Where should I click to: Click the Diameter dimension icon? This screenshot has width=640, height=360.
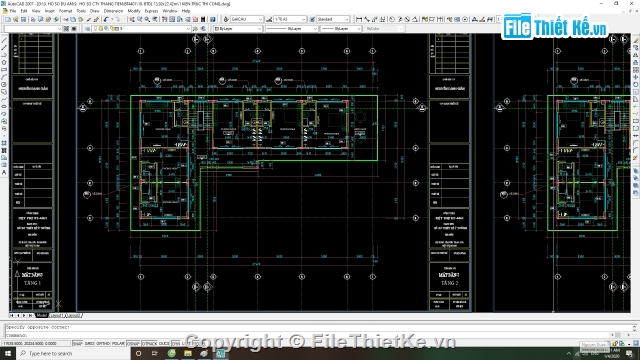pyautogui.click(x=407, y=19)
